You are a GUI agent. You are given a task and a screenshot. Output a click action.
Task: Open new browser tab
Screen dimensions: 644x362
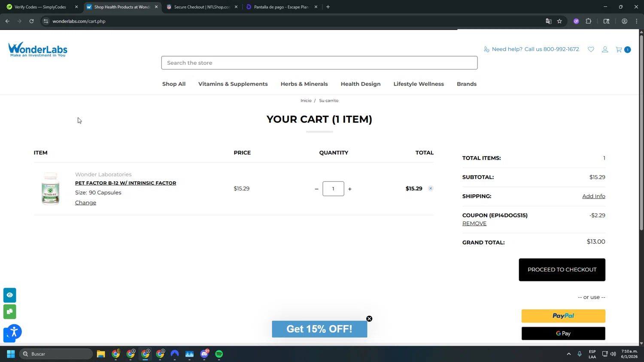(328, 7)
